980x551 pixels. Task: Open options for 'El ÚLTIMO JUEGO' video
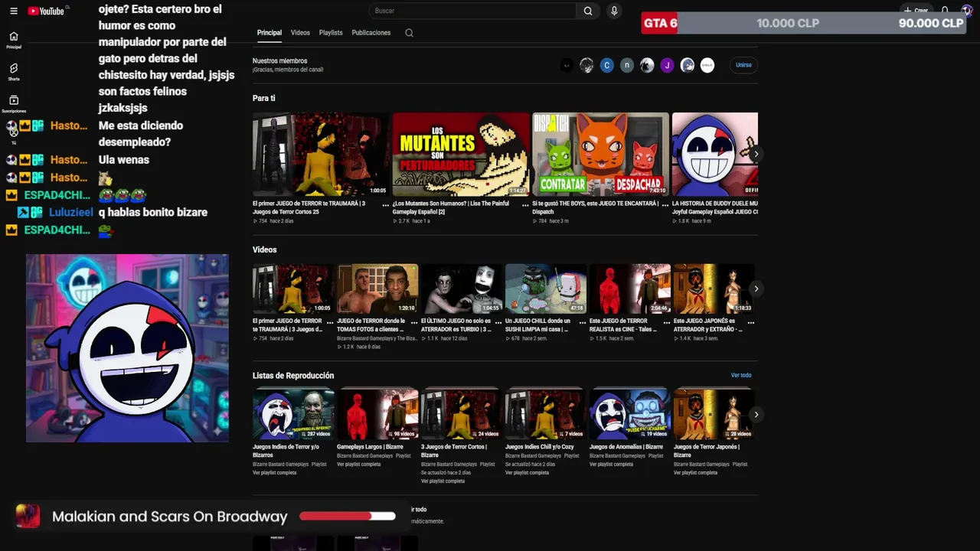498,322
